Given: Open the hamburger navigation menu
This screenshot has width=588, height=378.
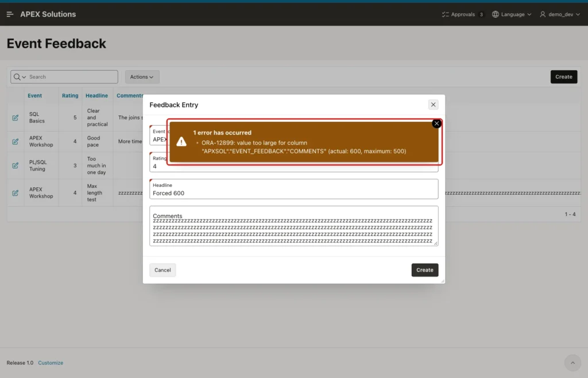Looking at the screenshot, I should pyautogui.click(x=10, y=14).
